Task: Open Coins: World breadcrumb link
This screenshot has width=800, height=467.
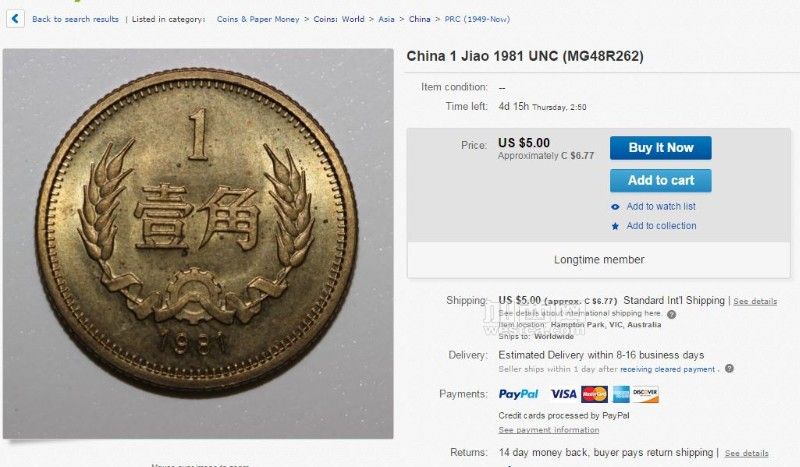Action: pos(339,19)
